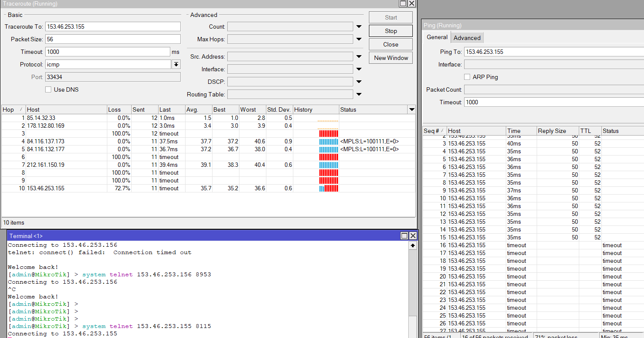This screenshot has width=644, height=338.
Task: Sort traceroute table by Host column
Action: tap(66, 109)
